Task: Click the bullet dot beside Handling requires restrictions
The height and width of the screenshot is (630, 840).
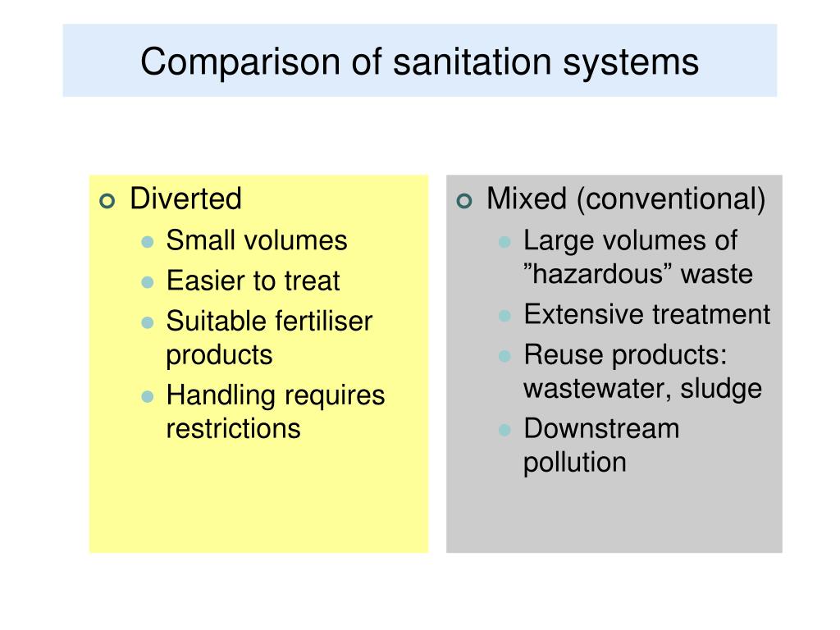Action: point(148,396)
